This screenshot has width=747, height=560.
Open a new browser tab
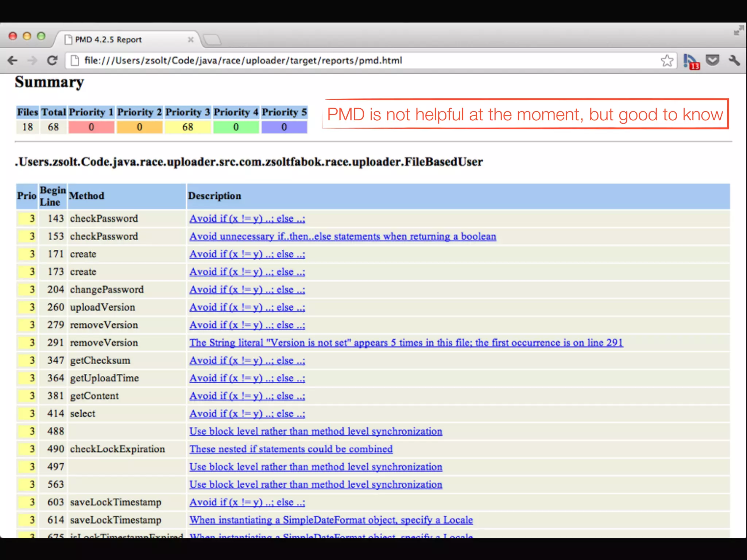pos(212,40)
